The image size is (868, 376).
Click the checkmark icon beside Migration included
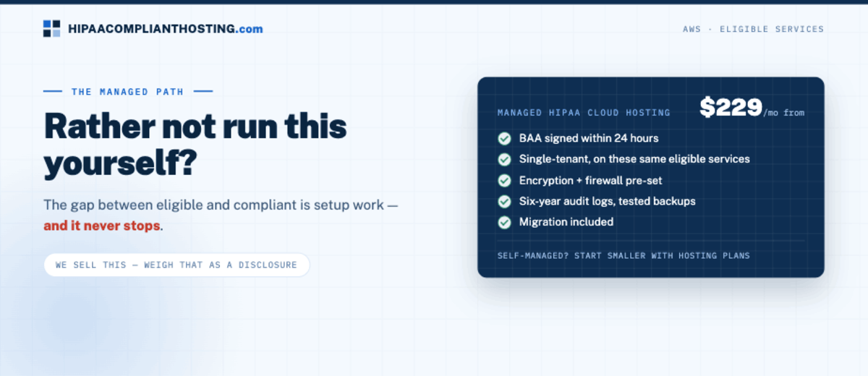tap(504, 222)
